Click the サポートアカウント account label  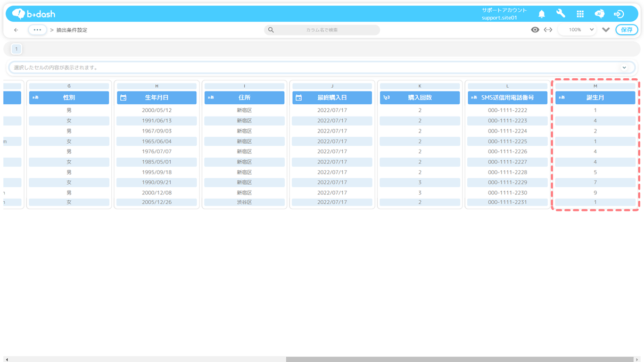[504, 10]
